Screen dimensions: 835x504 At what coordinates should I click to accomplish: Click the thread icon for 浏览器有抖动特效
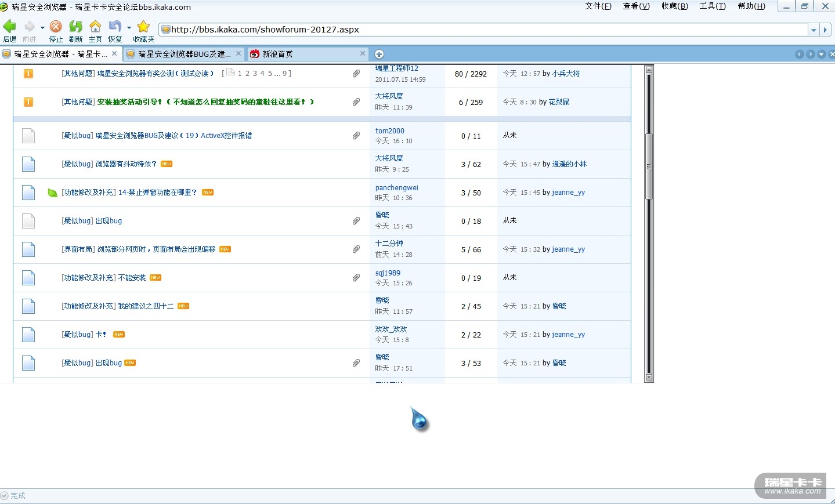28,164
